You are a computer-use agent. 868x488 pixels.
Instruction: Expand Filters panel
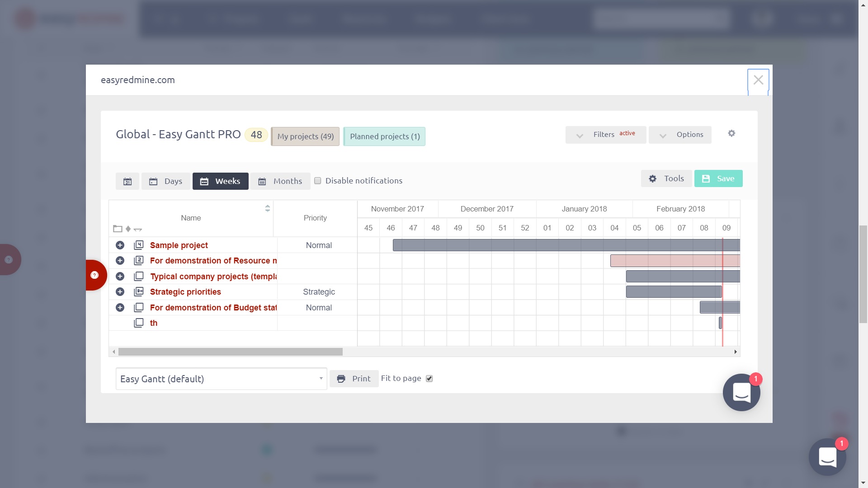[x=605, y=135]
